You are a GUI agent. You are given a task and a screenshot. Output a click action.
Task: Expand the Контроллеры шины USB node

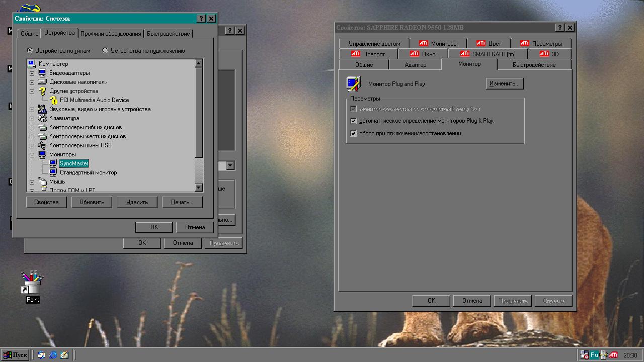click(32, 145)
